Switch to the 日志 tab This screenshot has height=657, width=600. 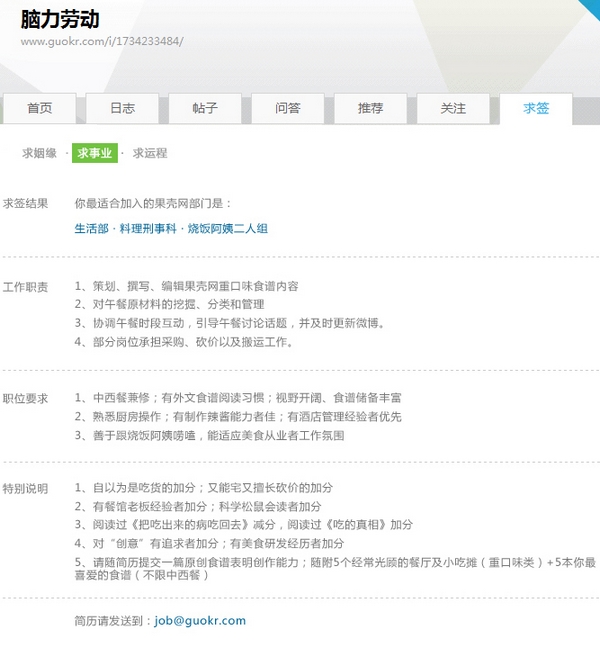click(x=122, y=108)
